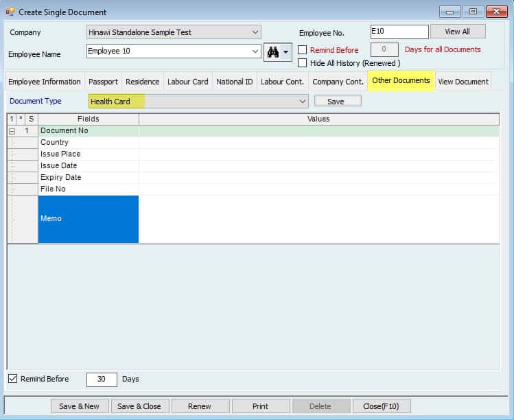
Task: Select the Memo field row
Action: (x=88, y=219)
